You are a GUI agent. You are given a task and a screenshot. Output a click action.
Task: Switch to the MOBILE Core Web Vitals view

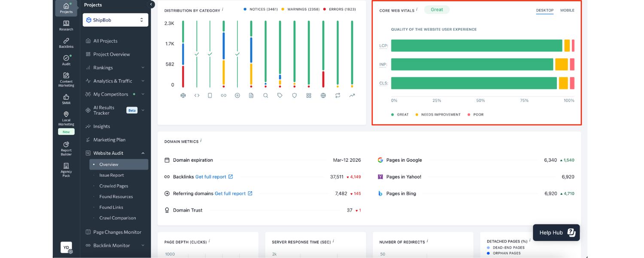[x=567, y=10]
